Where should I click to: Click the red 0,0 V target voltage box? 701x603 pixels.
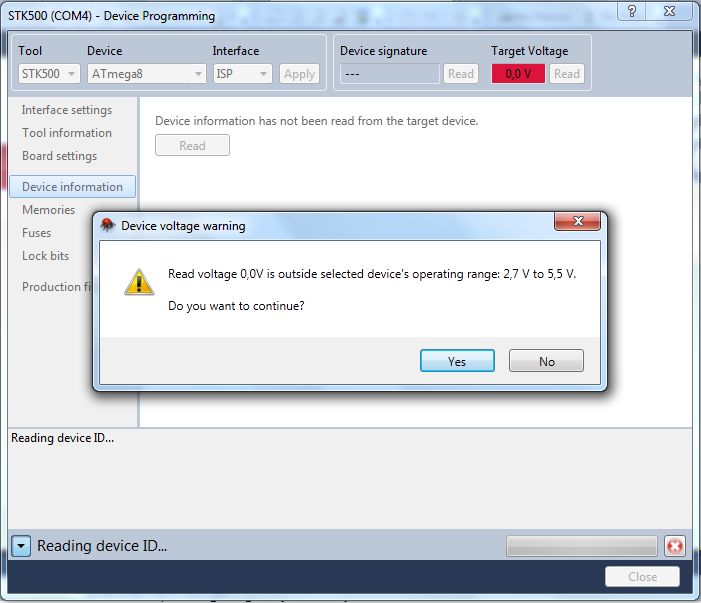click(518, 74)
